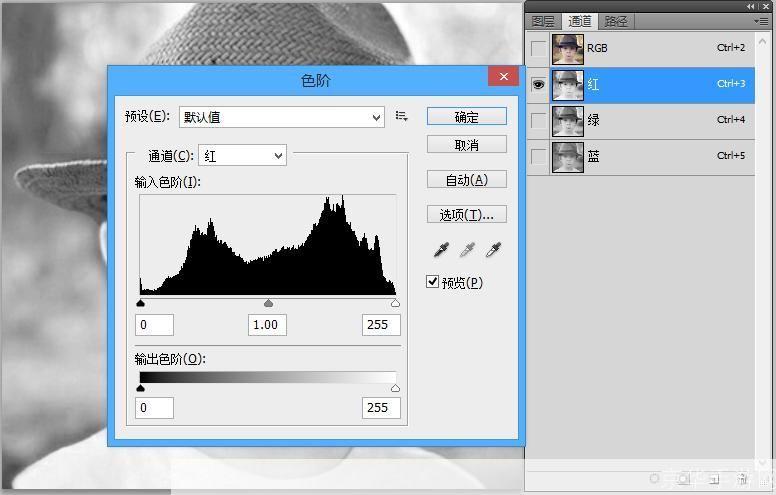This screenshot has height=495, width=776.
Task: Click the 取消 cancel button
Action: (467, 145)
